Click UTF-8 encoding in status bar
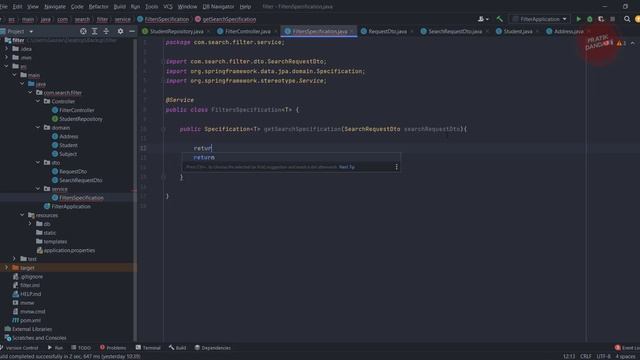Screen dimensions: 640x360 [x=603, y=356]
